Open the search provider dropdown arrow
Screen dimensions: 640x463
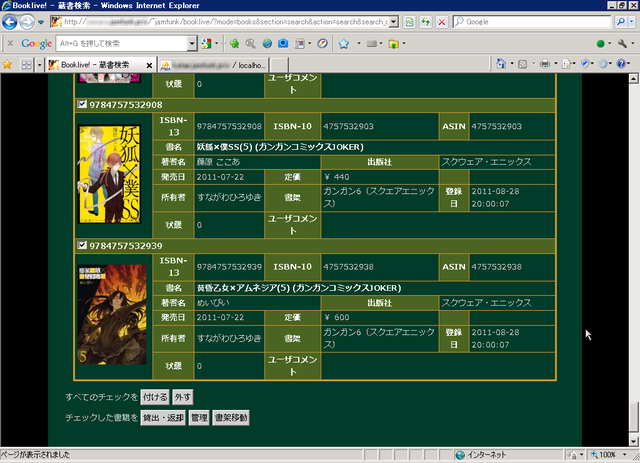click(x=631, y=22)
